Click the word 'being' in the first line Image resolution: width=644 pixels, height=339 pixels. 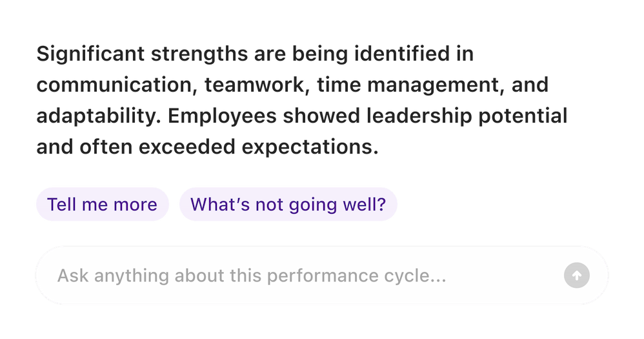(x=320, y=54)
